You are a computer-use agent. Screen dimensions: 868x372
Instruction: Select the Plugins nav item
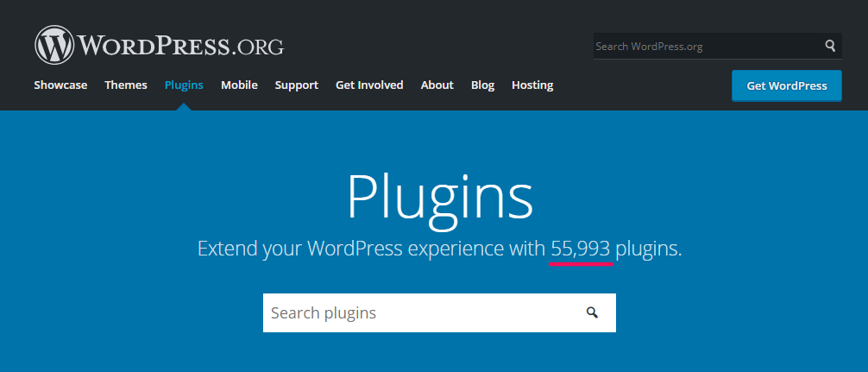184,85
